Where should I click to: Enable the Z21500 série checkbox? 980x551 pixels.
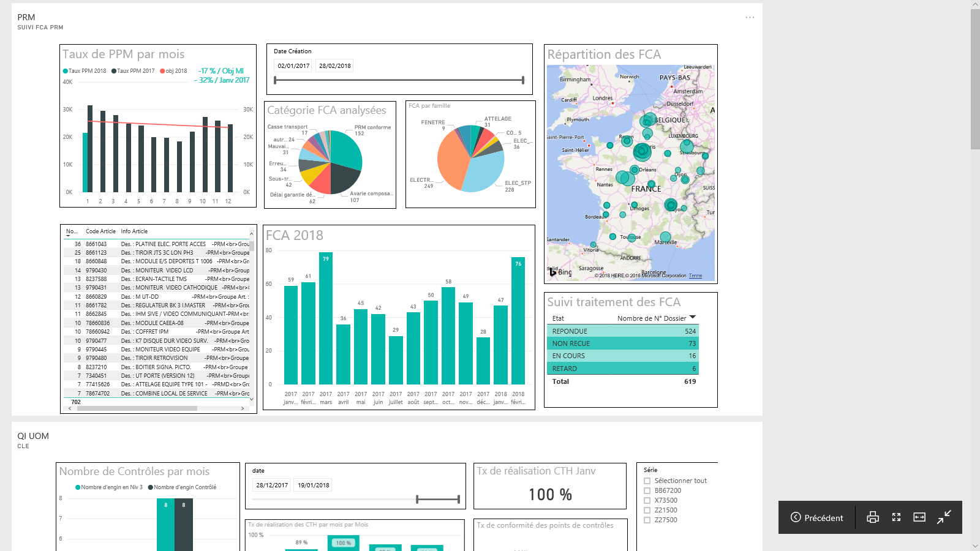click(x=647, y=511)
